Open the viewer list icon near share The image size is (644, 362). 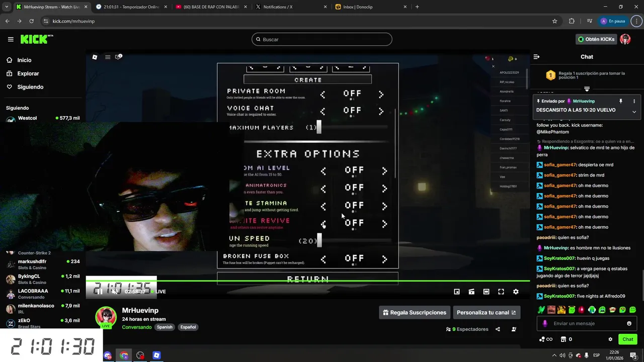[514, 329]
